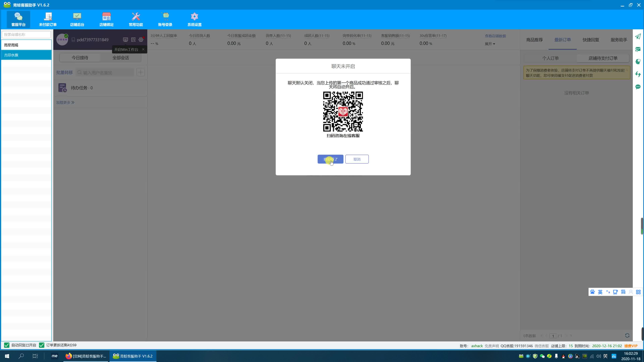This screenshot has height=362, width=644.
Task: Click the green head icon in right sidebar
Action: coord(638,62)
